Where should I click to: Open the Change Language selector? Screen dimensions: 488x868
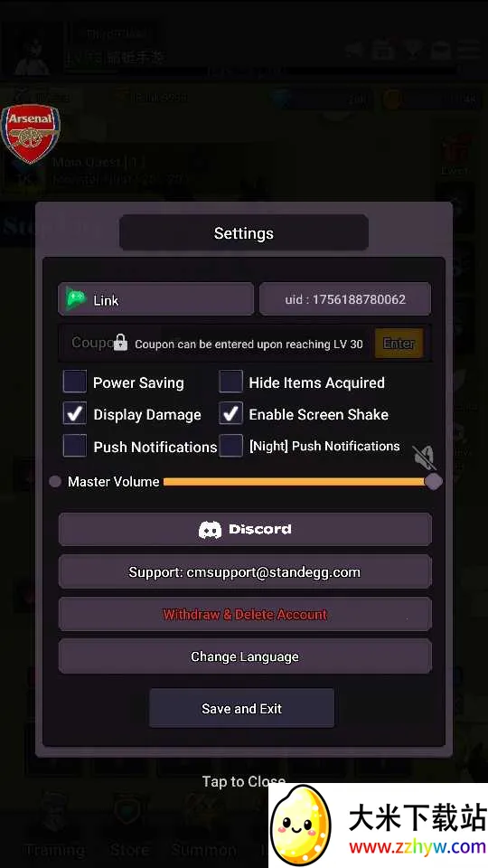point(245,656)
